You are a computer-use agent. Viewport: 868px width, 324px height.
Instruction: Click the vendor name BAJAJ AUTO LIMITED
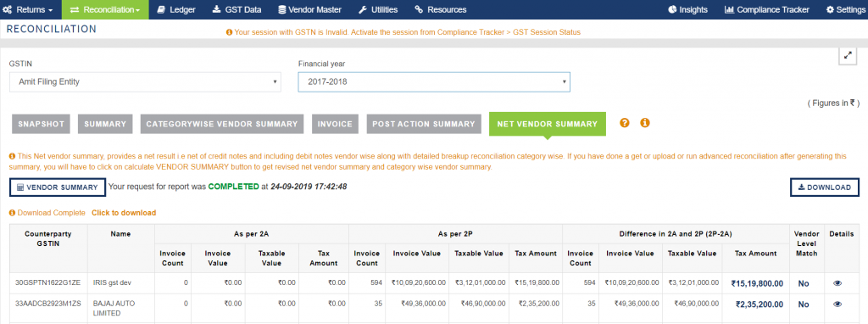(114, 309)
